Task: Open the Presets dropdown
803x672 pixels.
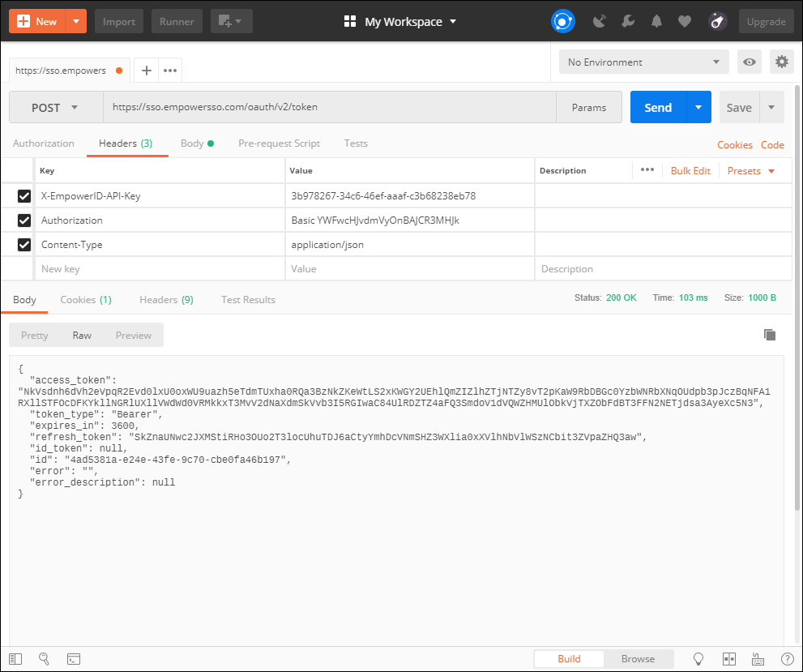Action: tap(750, 171)
